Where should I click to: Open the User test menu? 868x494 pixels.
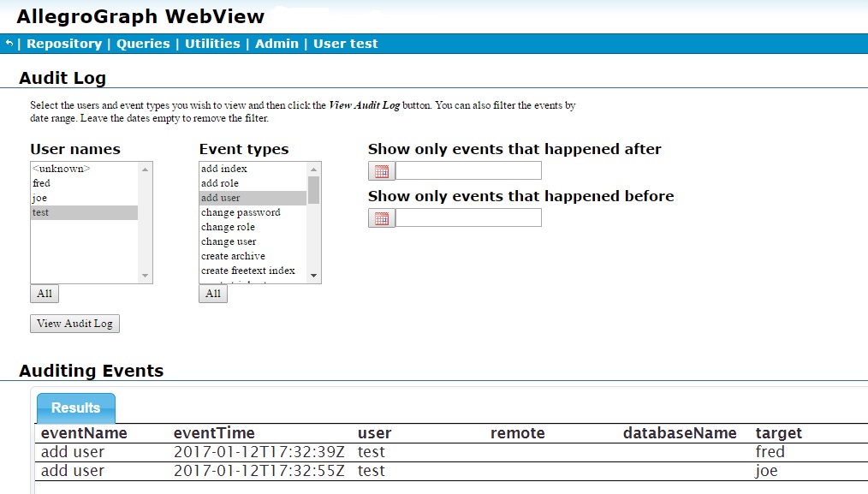tap(345, 43)
